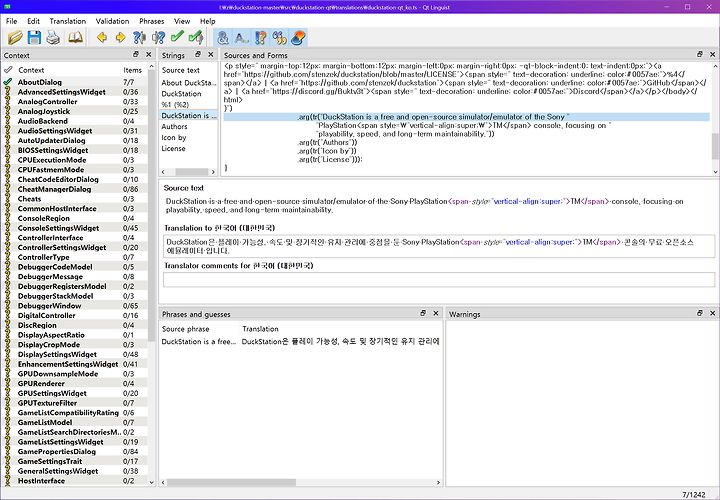Screen dimensions: 720x500
Task: Toggle phrase matches validation check
Action: (260, 38)
